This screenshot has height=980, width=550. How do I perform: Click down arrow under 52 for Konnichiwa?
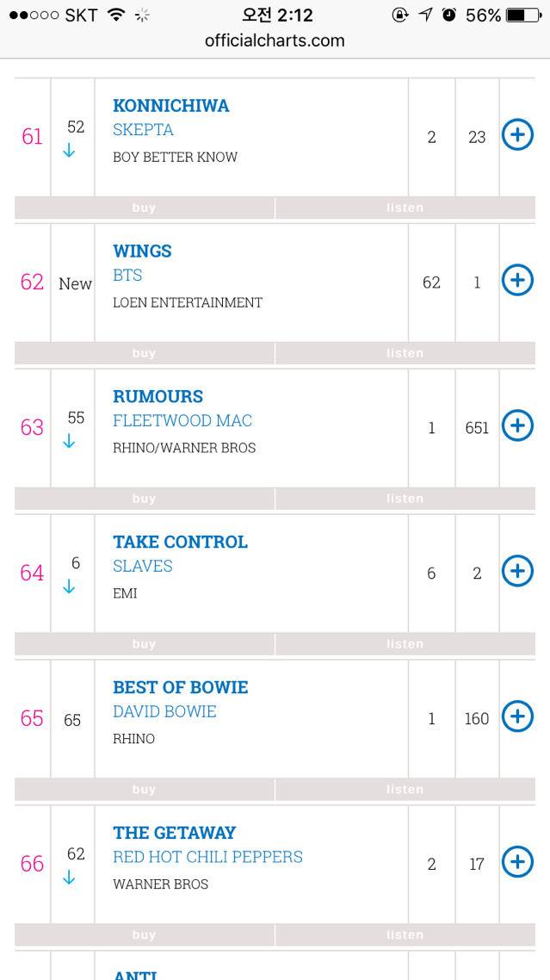pos(70,151)
